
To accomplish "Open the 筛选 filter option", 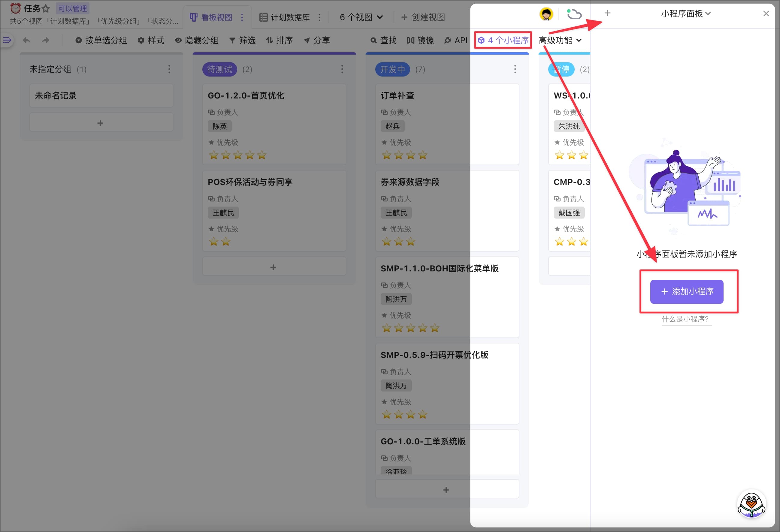I will (242, 40).
